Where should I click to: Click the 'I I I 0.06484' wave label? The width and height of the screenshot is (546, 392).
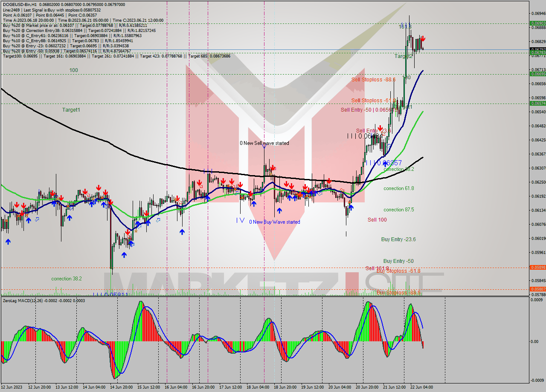point(365,136)
